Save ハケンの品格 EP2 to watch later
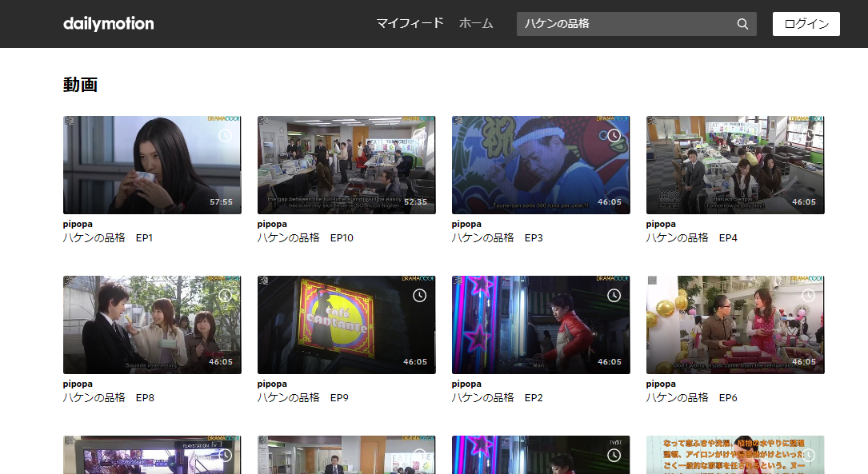Screen dimensions: 868x474 pyautogui.click(x=614, y=296)
